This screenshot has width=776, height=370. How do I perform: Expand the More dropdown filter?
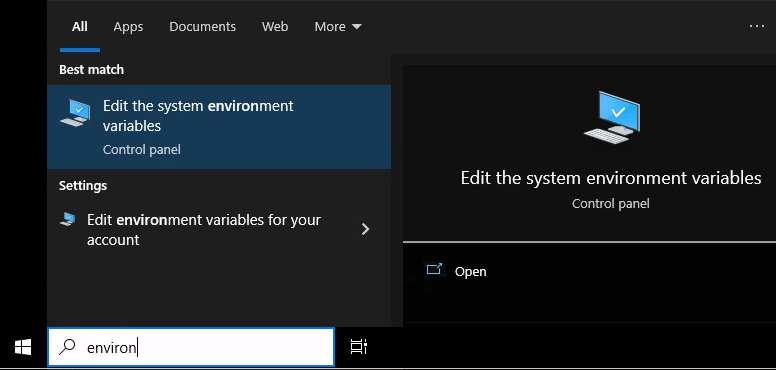click(338, 27)
